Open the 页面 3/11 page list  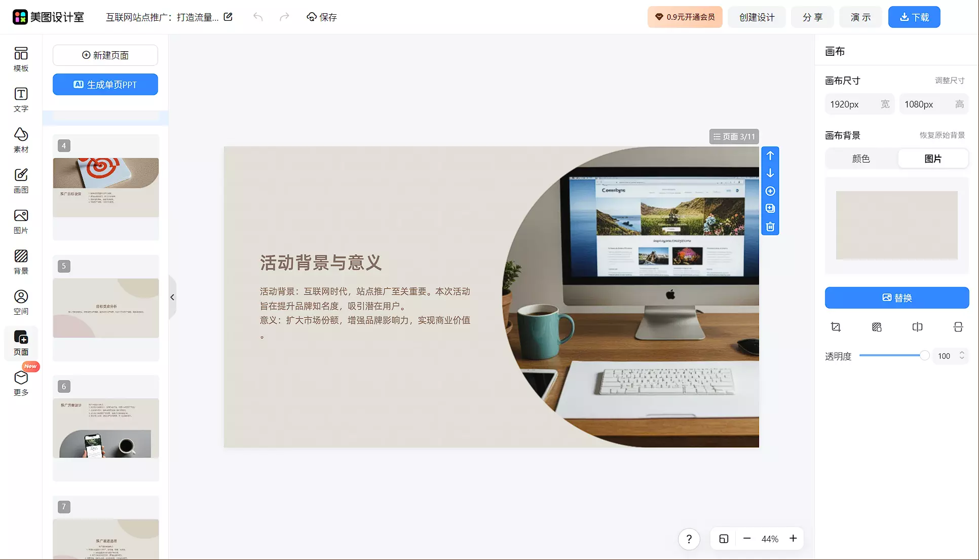(x=734, y=136)
